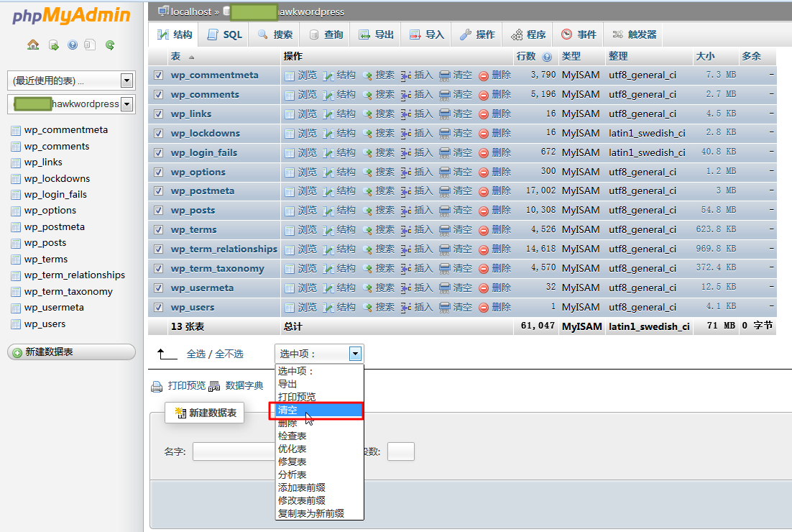Click red delete icon for wp_posts

pos(484,211)
